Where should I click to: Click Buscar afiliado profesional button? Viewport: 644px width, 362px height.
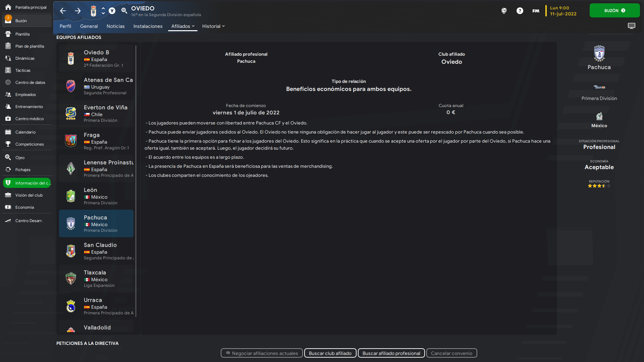(x=391, y=353)
